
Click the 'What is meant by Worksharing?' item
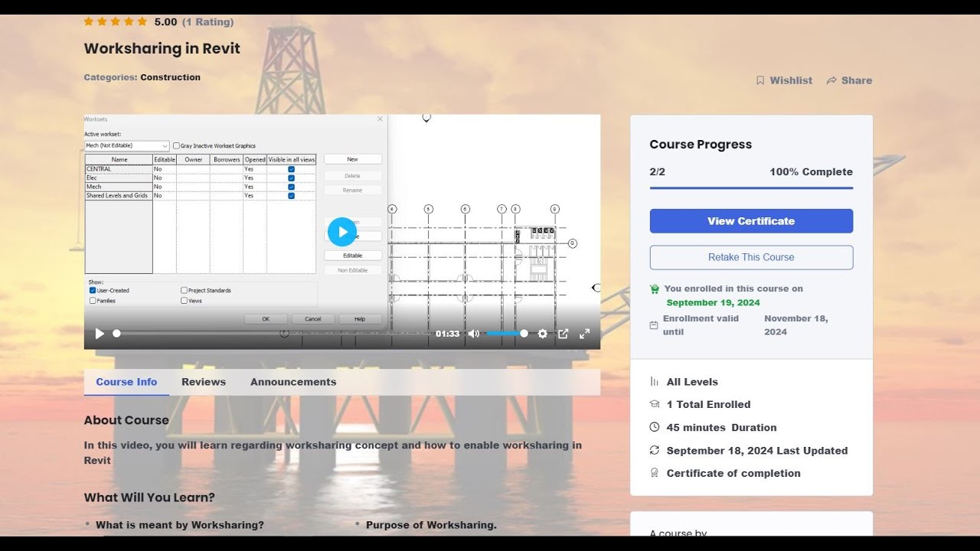coord(180,525)
